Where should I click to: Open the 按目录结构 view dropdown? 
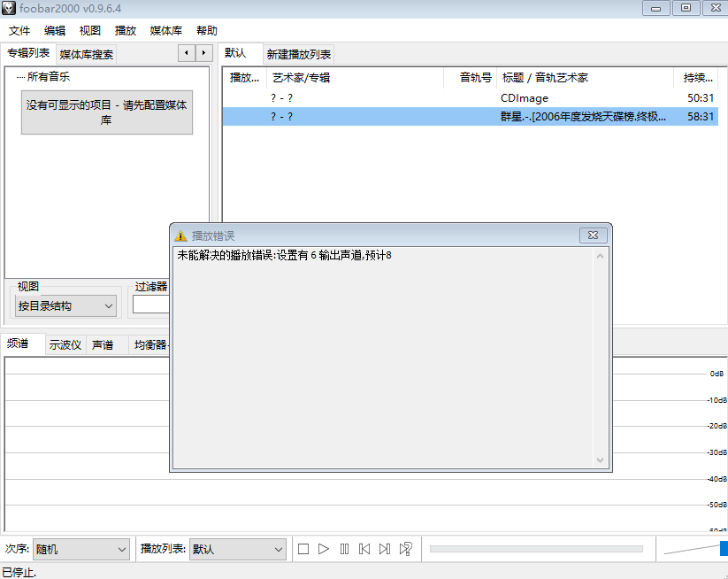pos(65,305)
